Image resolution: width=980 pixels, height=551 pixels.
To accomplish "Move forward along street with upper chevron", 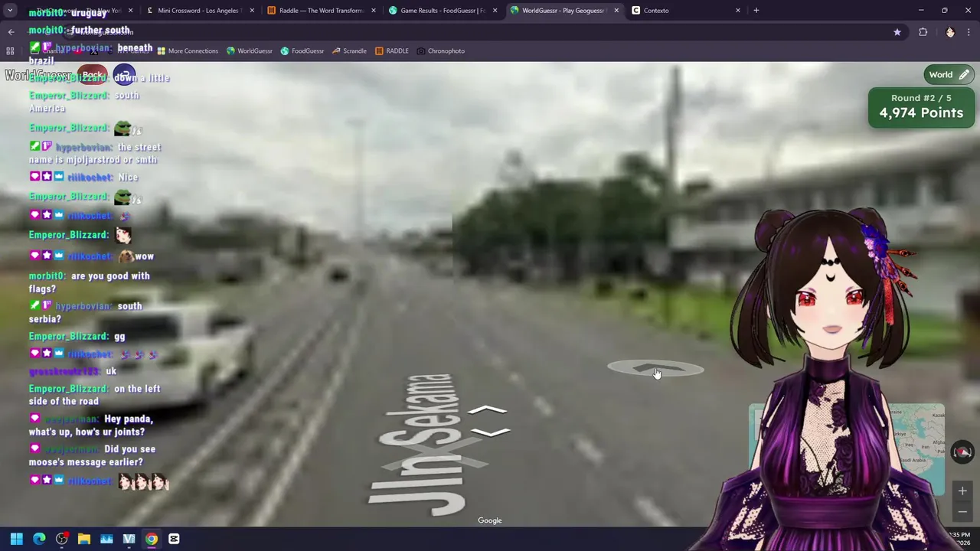I will pyautogui.click(x=488, y=410).
